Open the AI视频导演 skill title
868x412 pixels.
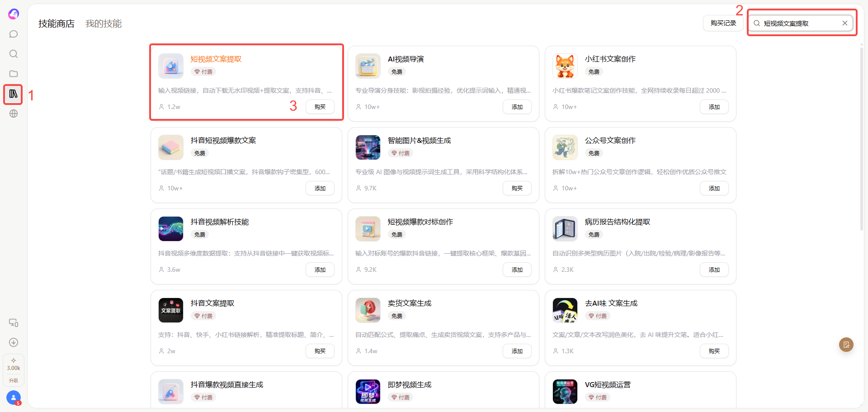(x=406, y=59)
